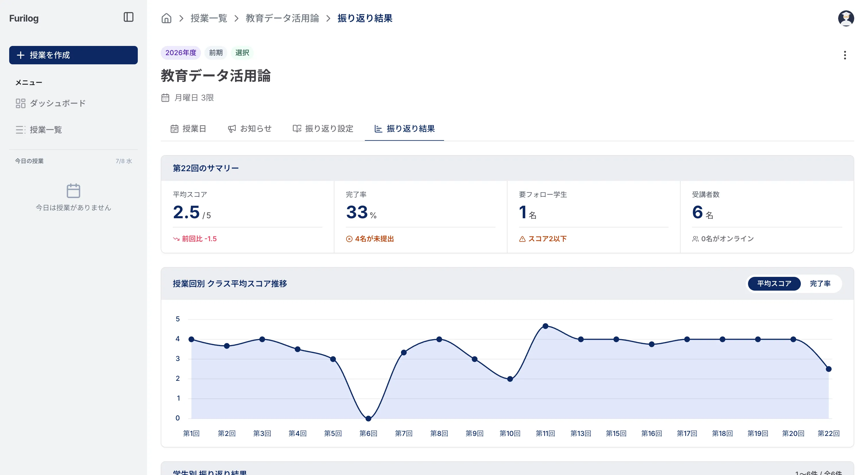
Task: Click the 前回比 -1.5 text
Action: click(x=199, y=239)
